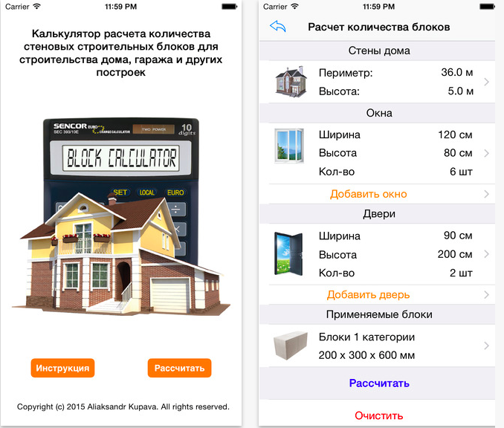Tap the battery indicator on left screen
The height and width of the screenshot is (428, 504).
(x=230, y=7)
